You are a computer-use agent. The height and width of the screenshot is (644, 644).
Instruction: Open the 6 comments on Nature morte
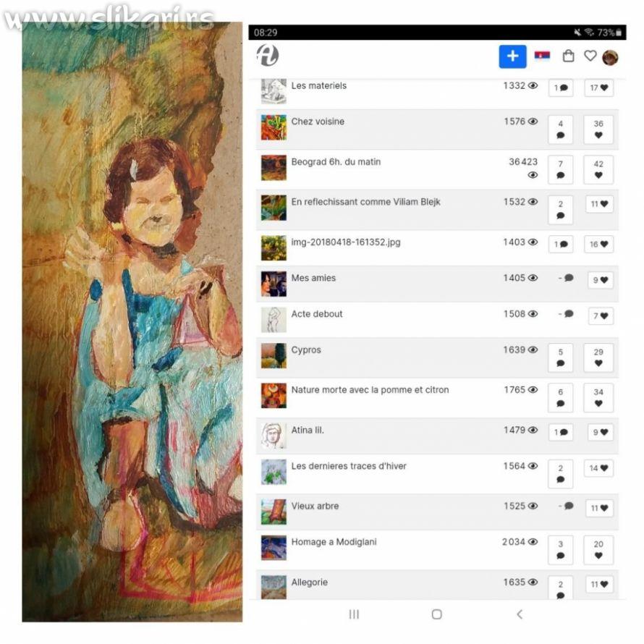(560, 397)
